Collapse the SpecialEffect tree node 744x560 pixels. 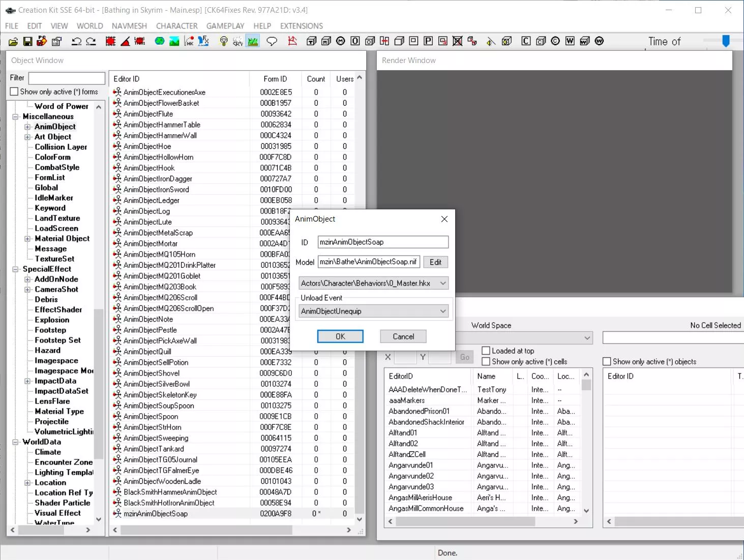click(x=15, y=269)
